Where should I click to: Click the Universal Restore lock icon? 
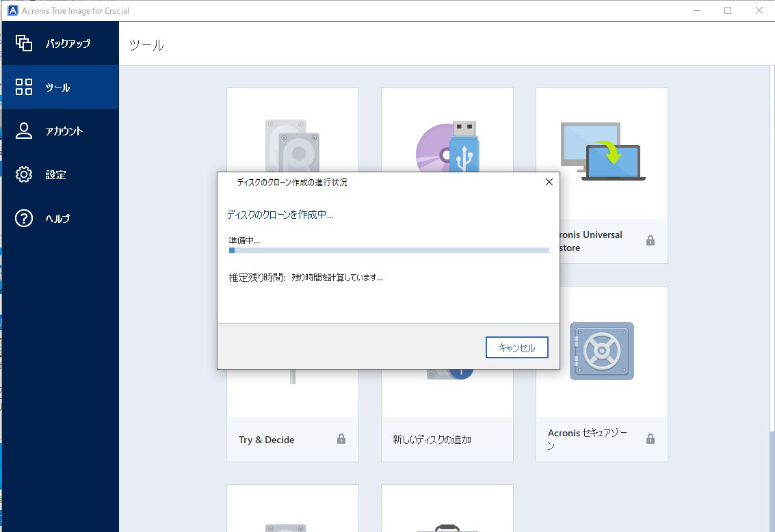coord(651,241)
